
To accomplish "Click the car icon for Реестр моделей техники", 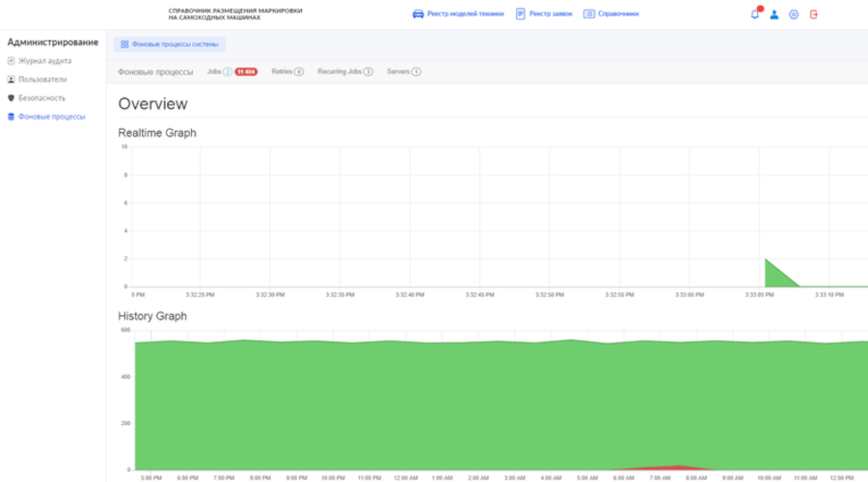I will (x=418, y=13).
